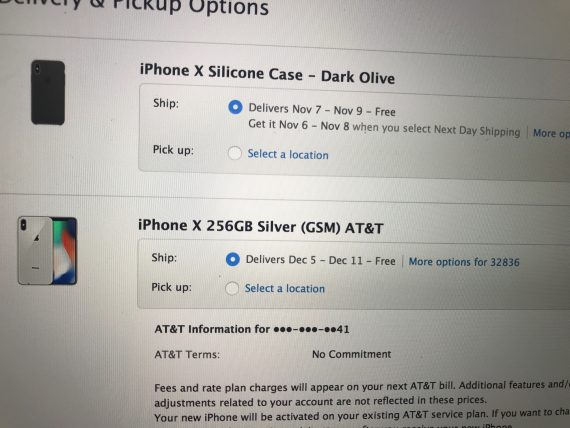570x428 pixels.
Task: Click the More options link beside Next Day Shipping
Action: (551, 133)
